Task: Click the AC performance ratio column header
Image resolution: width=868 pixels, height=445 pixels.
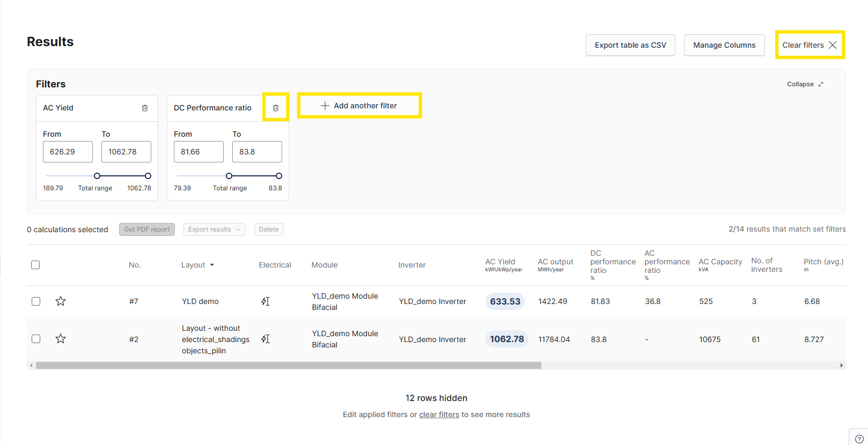Action: (667, 265)
